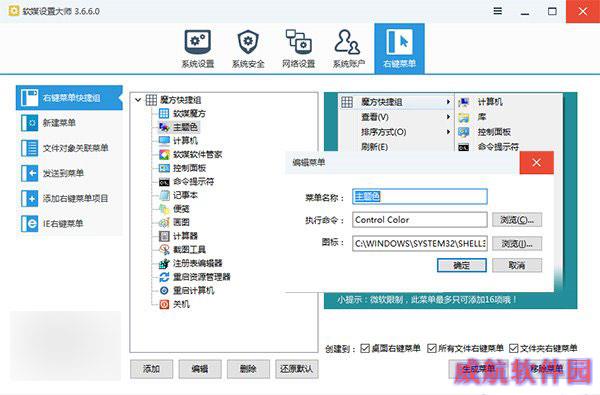Click the 主题色 tree item icon

click(164, 127)
